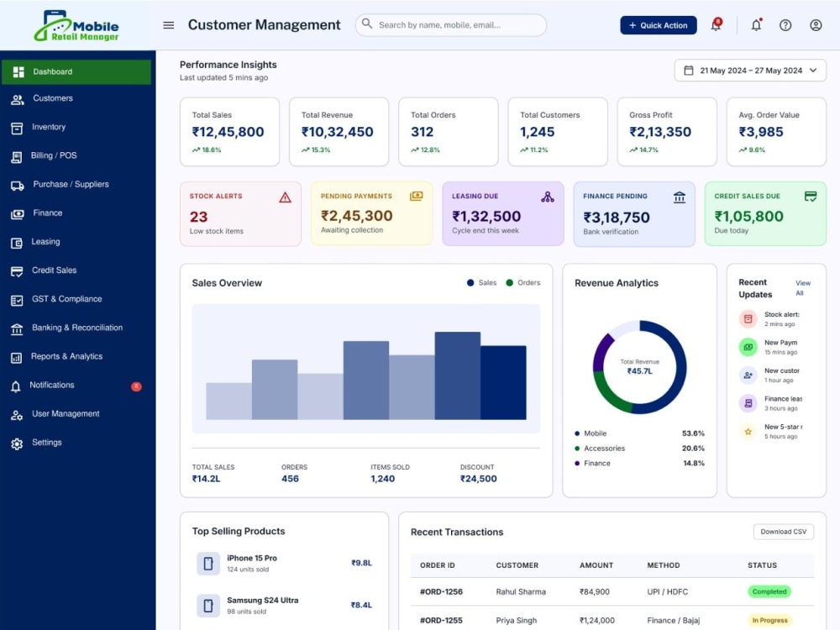Viewport: 840px width, 630px height.
Task: Click the Customers sidebar icon
Action: point(17,99)
